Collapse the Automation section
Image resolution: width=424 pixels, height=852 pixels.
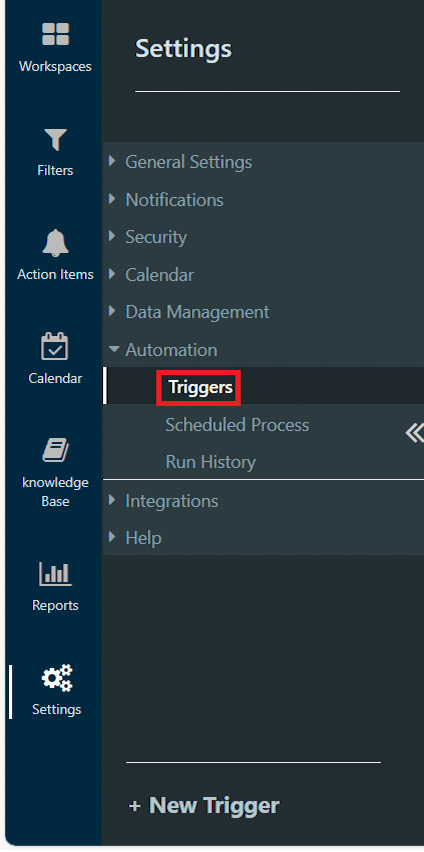coord(264,349)
